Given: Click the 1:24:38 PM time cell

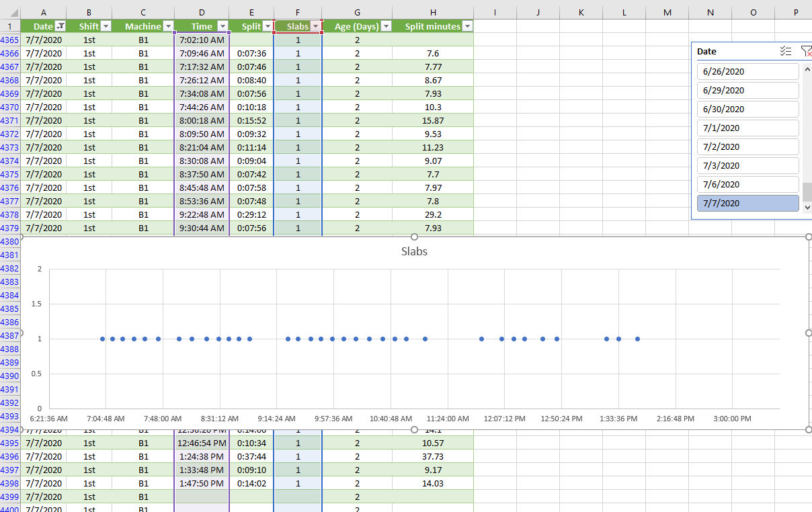Looking at the screenshot, I should point(202,456).
